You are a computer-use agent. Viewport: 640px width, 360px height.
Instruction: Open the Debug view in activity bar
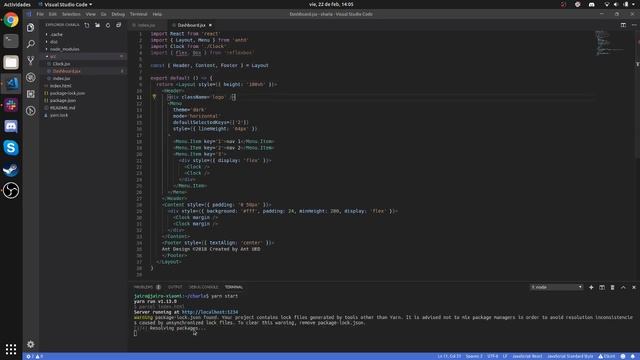click(31, 78)
